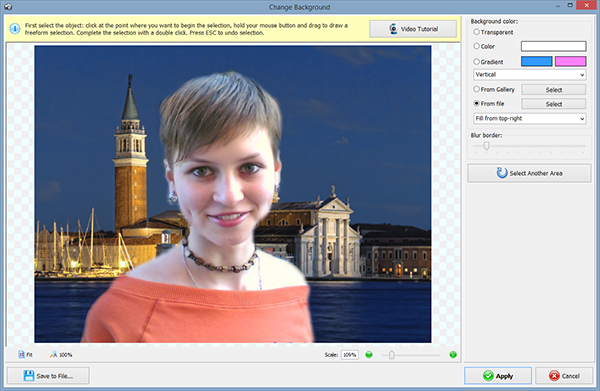Set view to 100% zoom icon
600x391 pixels.
pyautogui.click(x=53, y=355)
